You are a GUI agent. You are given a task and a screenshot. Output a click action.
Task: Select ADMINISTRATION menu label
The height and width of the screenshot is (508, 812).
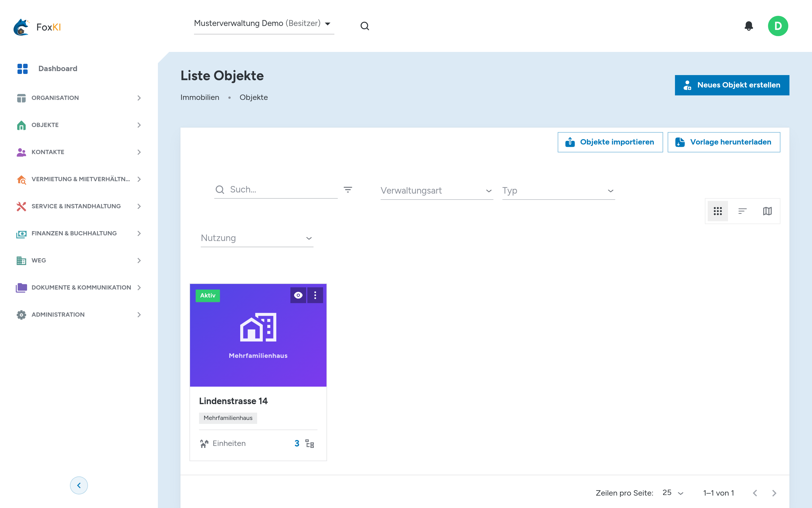click(x=58, y=315)
